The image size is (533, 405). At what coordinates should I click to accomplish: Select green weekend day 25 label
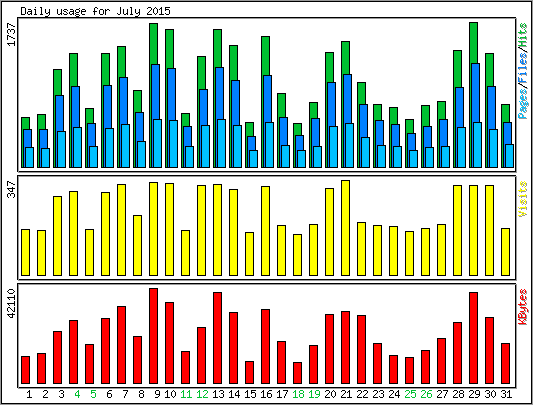(410, 394)
